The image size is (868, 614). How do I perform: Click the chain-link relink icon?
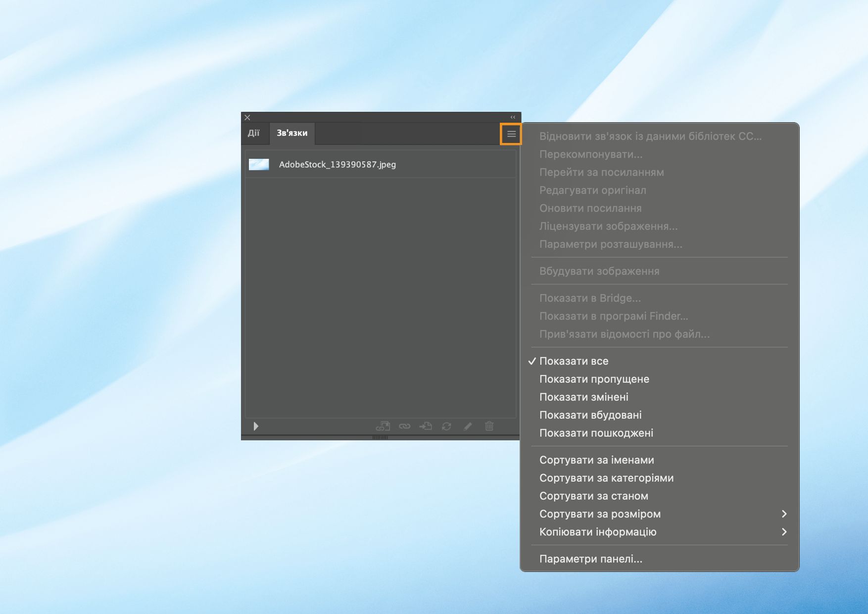point(405,426)
